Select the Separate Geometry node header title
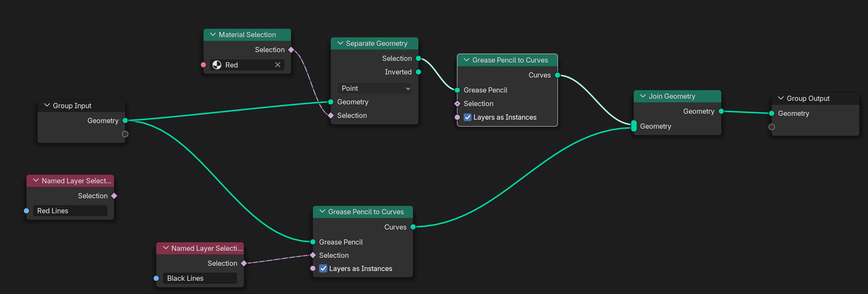 click(377, 43)
